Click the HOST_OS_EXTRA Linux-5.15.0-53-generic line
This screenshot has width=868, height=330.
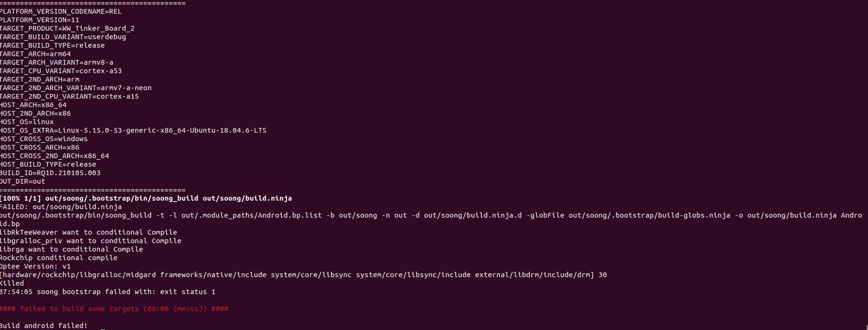(133, 130)
